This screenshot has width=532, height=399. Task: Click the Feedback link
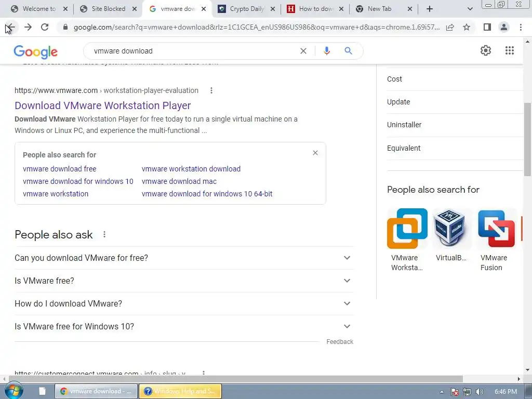click(340, 342)
